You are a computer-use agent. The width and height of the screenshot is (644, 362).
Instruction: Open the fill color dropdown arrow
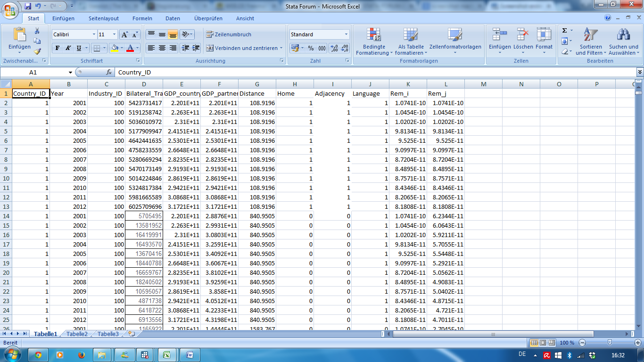point(122,48)
